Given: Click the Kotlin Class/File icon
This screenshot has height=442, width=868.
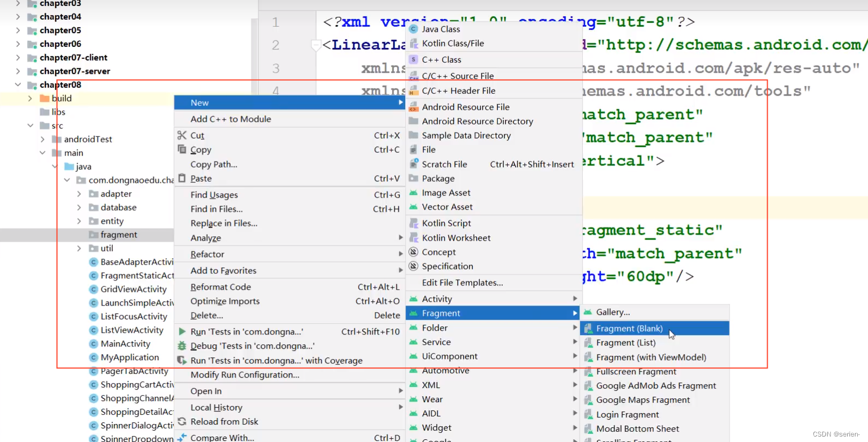Looking at the screenshot, I should coord(414,43).
